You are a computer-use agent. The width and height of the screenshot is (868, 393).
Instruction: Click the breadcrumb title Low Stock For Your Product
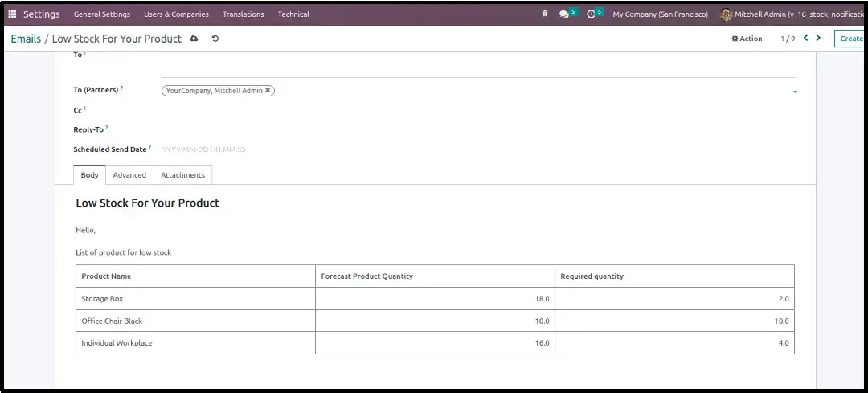[x=117, y=39]
